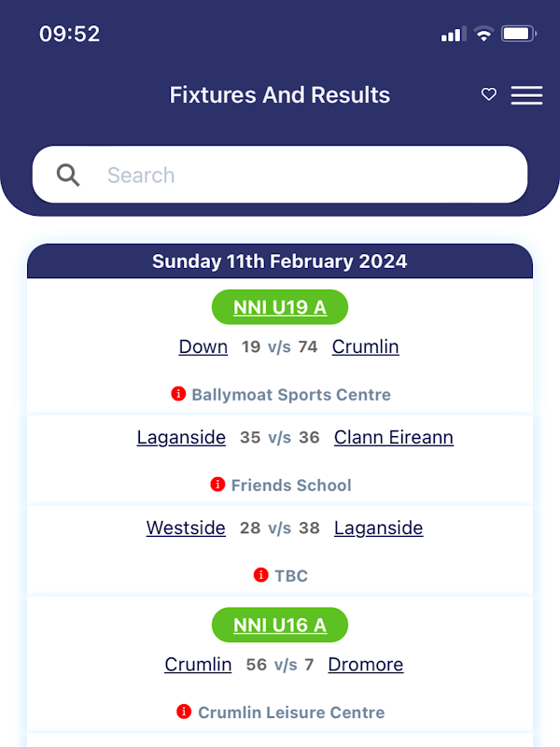Open the hamburger menu
Image resolution: width=560 pixels, height=747 pixels.
tap(526, 95)
